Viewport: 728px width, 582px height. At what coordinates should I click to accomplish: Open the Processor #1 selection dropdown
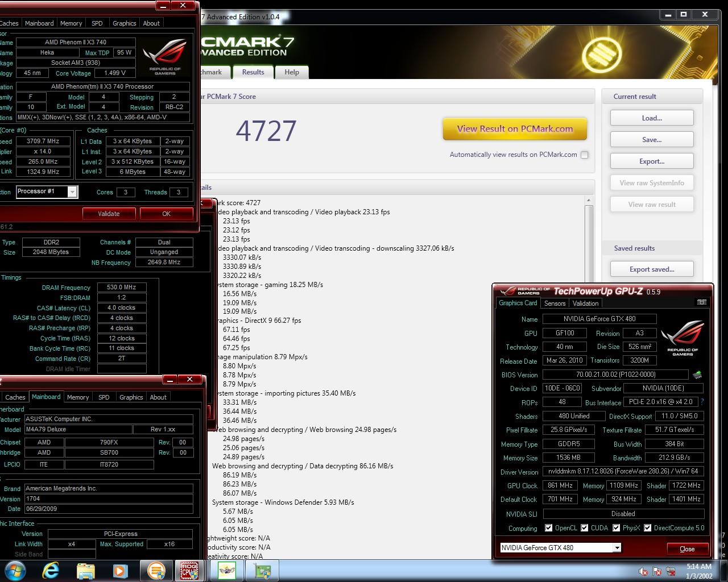click(72, 192)
